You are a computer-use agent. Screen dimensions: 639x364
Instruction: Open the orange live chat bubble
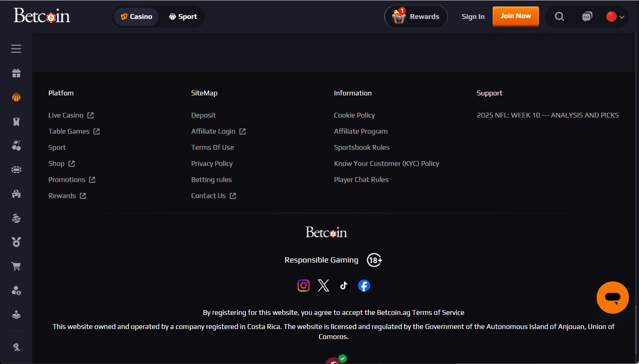click(612, 298)
